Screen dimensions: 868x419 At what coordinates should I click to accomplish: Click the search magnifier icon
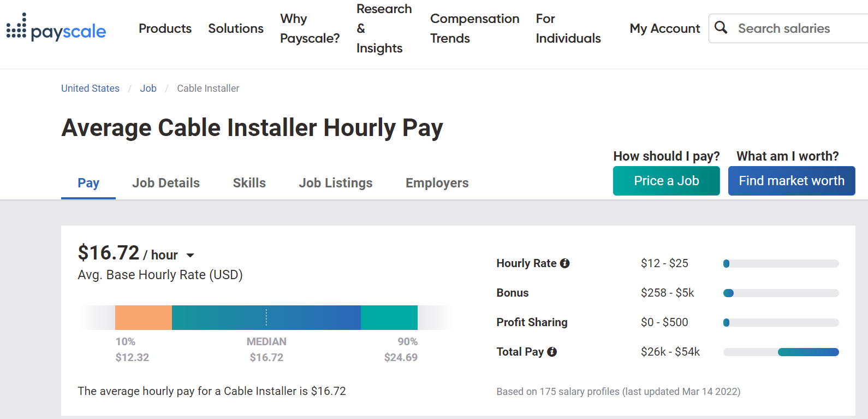721,28
